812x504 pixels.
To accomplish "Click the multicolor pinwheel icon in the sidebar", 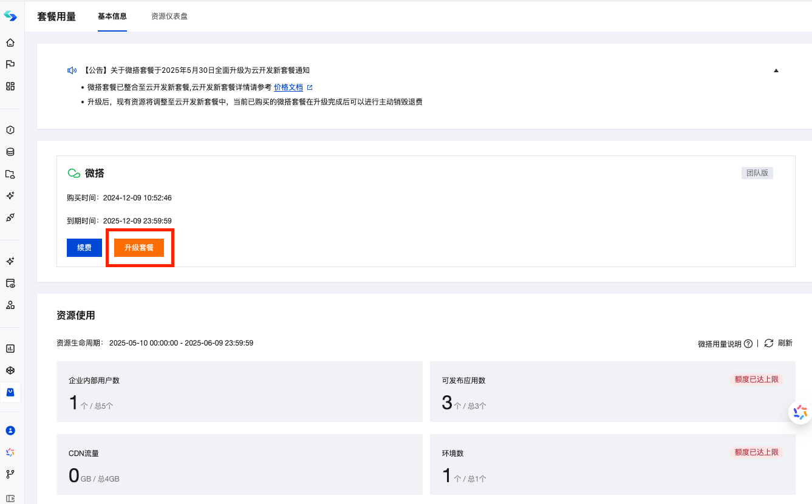I will 10,452.
